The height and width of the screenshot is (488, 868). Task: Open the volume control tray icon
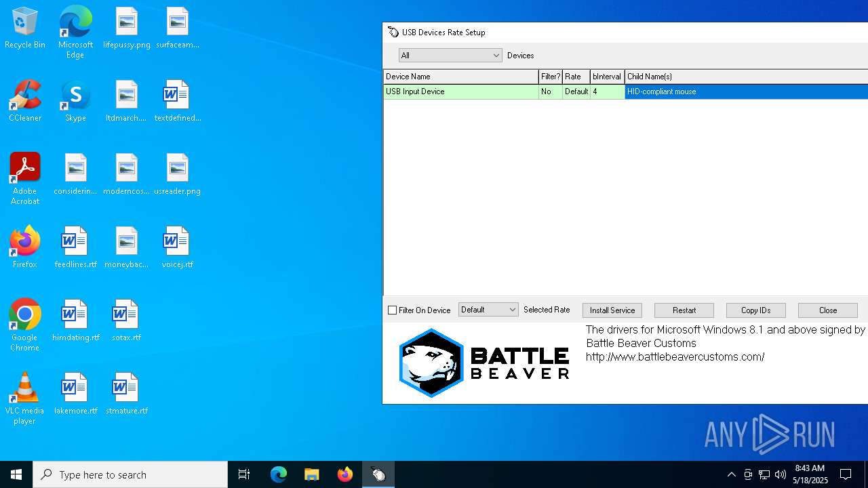tap(781, 474)
